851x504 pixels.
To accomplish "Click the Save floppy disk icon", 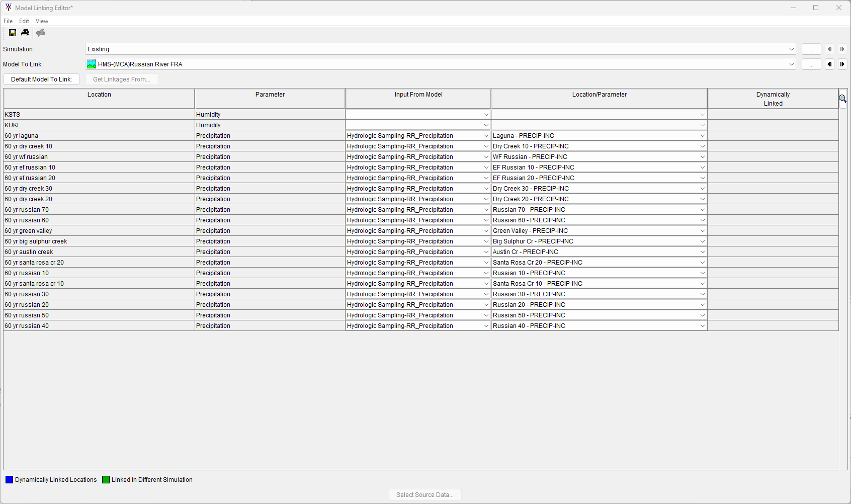I will tap(13, 33).
